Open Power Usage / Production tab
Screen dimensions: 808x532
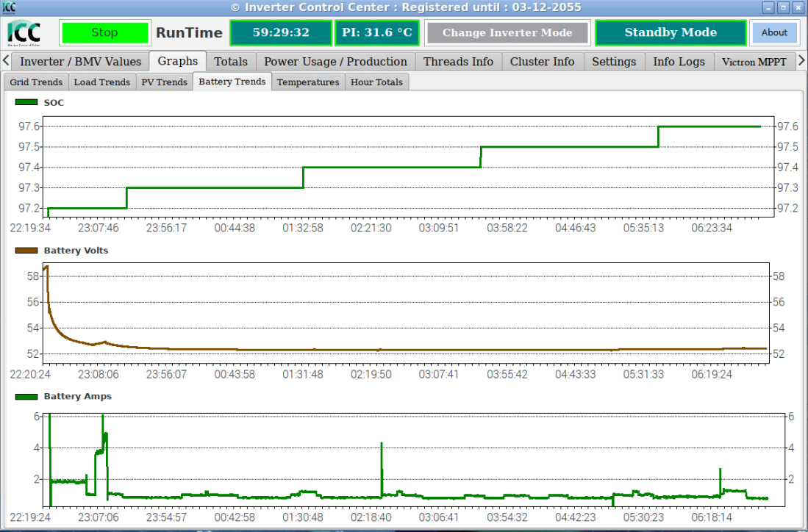335,62
